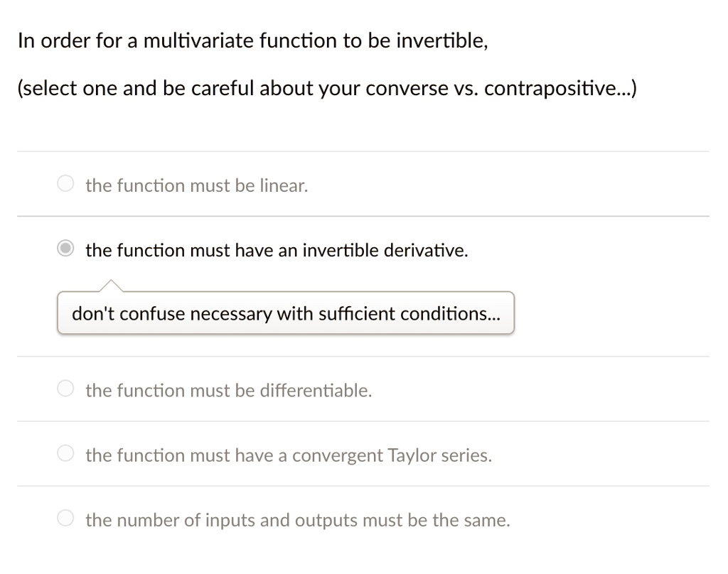Select the radio for "inputs and outputs must be the same"
This screenshot has height=574, width=728.
coord(65,518)
